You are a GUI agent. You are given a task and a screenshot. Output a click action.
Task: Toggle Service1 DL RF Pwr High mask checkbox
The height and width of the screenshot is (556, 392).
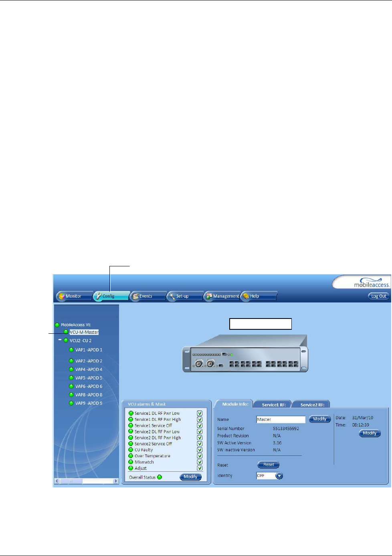(200, 419)
